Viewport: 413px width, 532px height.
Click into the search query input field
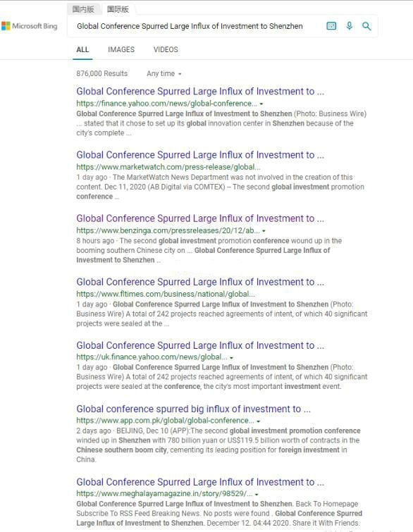pos(190,26)
